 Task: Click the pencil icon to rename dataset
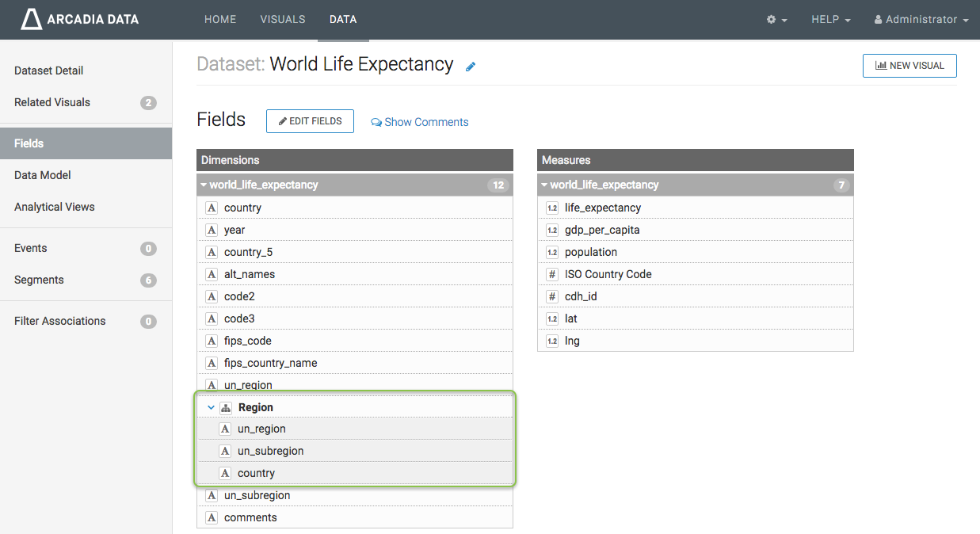[x=471, y=67]
